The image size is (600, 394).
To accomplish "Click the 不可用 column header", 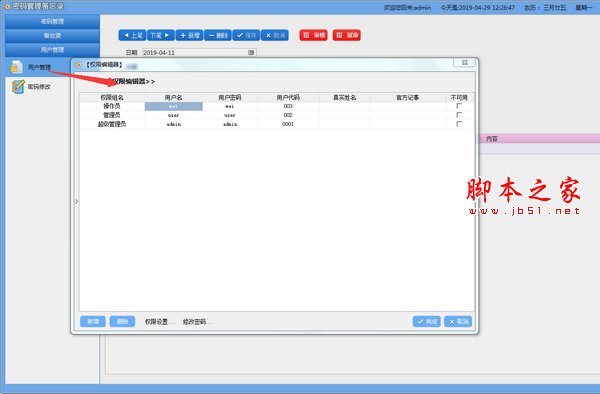I will coord(459,98).
